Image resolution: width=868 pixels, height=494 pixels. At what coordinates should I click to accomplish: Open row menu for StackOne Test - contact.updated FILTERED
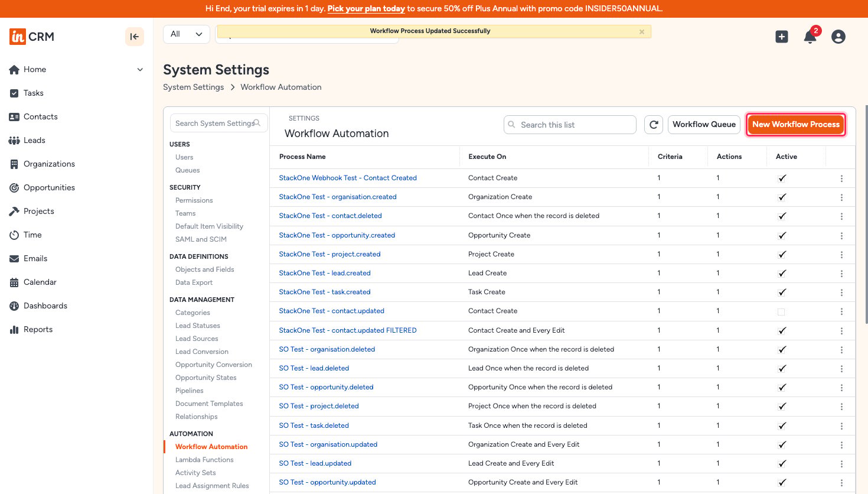tap(841, 331)
